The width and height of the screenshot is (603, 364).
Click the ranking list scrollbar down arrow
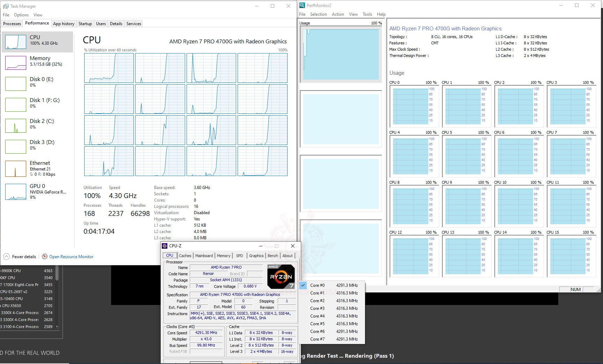[x=57, y=327]
